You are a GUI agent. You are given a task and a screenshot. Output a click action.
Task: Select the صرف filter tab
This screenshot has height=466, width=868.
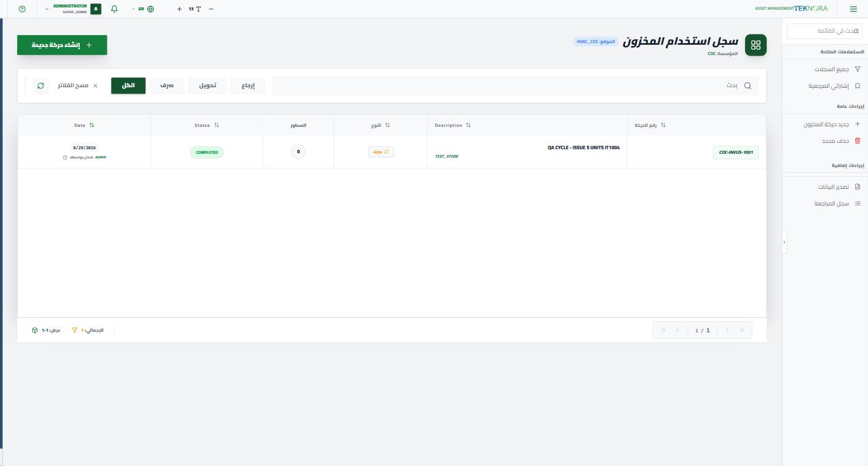(x=167, y=86)
